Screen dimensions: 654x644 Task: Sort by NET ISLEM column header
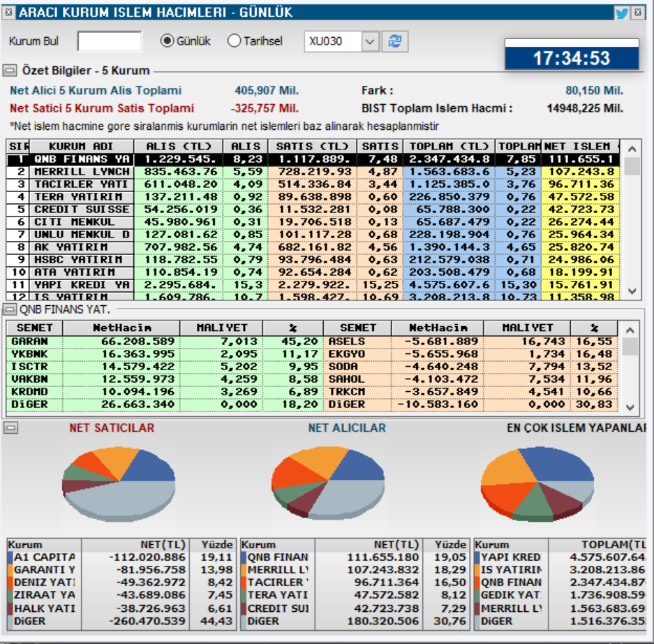tap(580, 147)
